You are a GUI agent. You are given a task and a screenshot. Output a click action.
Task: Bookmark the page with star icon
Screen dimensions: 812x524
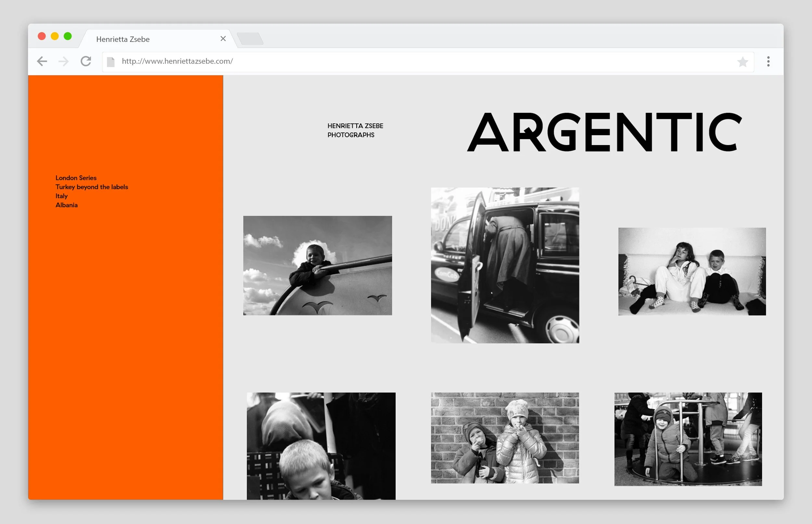[x=742, y=62]
